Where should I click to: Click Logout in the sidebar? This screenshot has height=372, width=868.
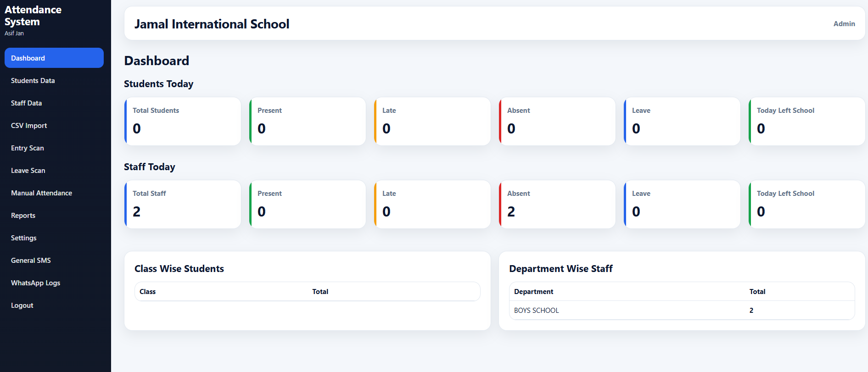pos(54,305)
